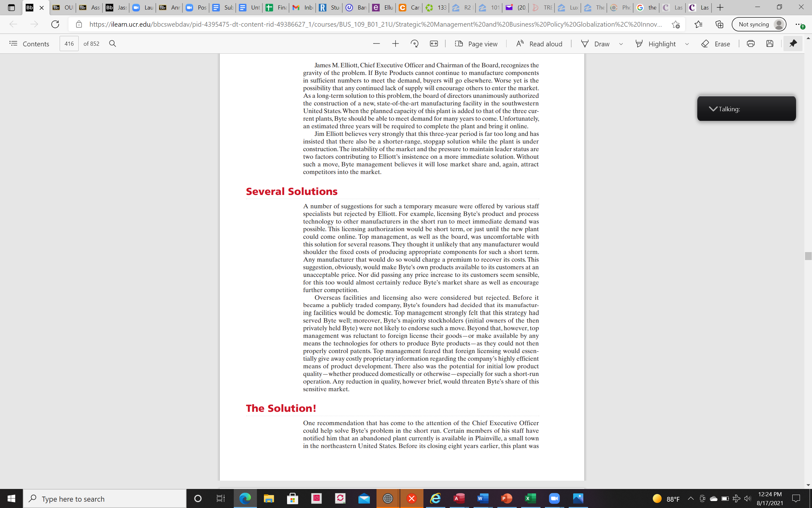The width and height of the screenshot is (812, 508).
Task: Open the volume control
Action: tap(748, 498)
